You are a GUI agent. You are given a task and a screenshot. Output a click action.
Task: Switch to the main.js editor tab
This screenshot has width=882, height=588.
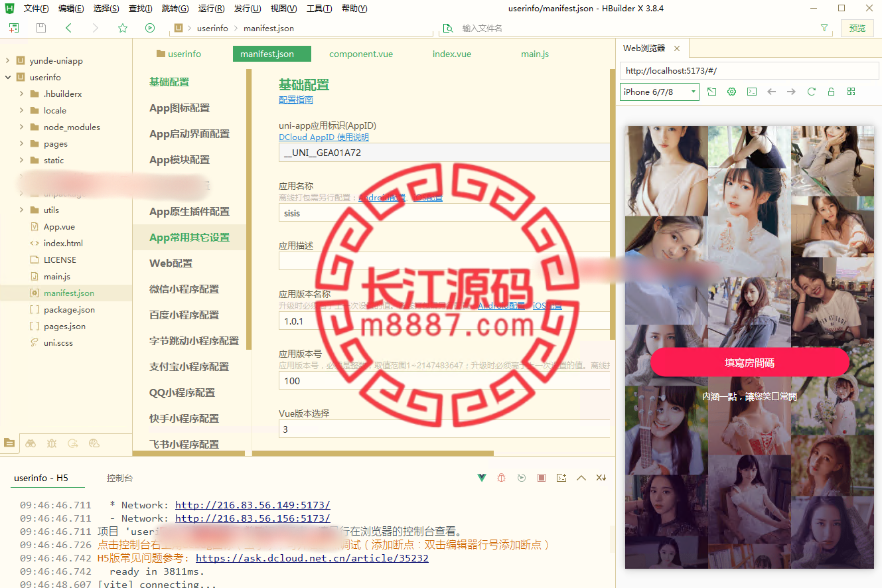[535, 54]
